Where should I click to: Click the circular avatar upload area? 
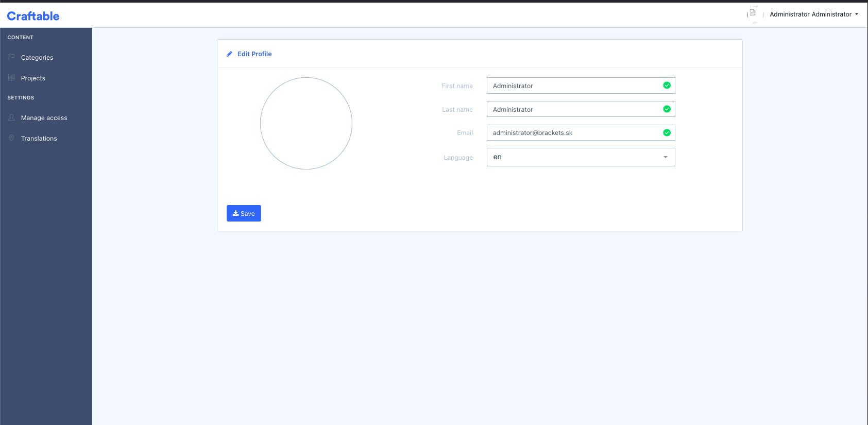pos(306,123)
